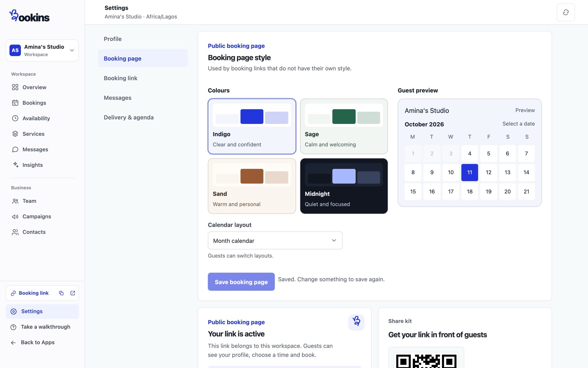Copy the booking link
The width and height of the screenshot is (588, 368).
pos(61,293)
